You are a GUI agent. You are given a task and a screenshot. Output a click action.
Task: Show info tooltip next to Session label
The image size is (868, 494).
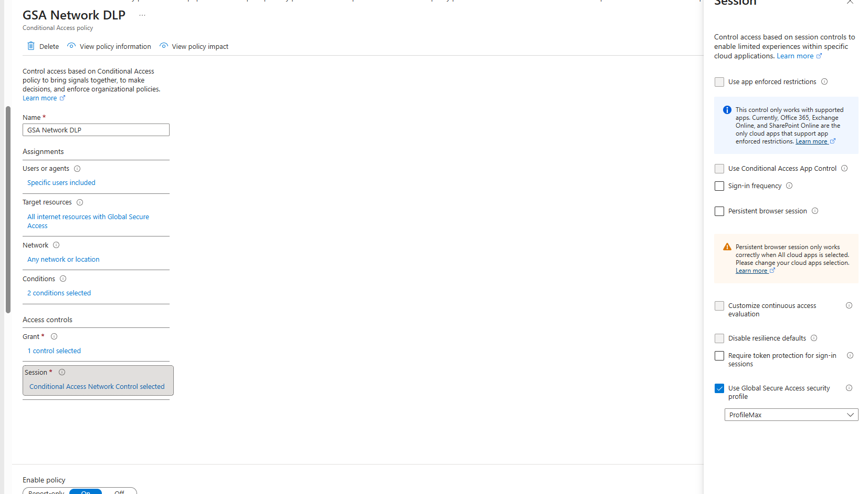coord(62,373)
